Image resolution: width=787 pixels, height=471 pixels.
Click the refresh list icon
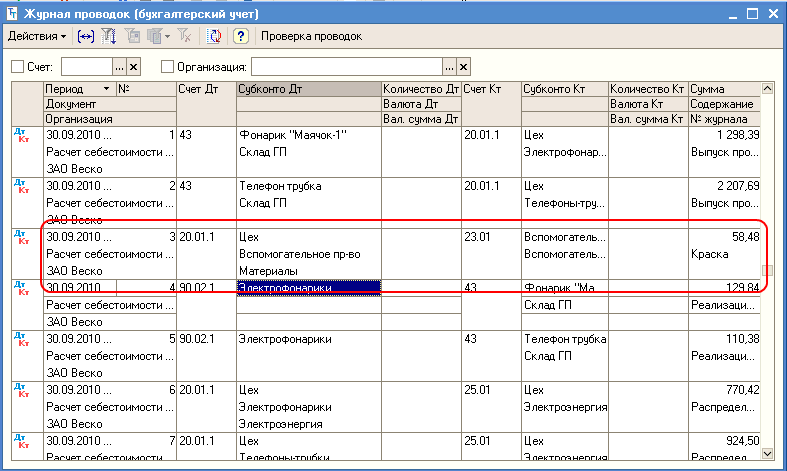(x=214, y=36)
